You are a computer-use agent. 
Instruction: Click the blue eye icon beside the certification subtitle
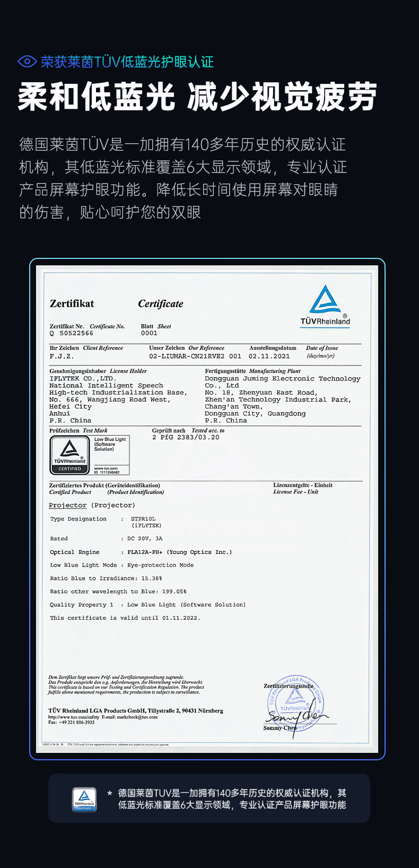[x=27, y=62]
